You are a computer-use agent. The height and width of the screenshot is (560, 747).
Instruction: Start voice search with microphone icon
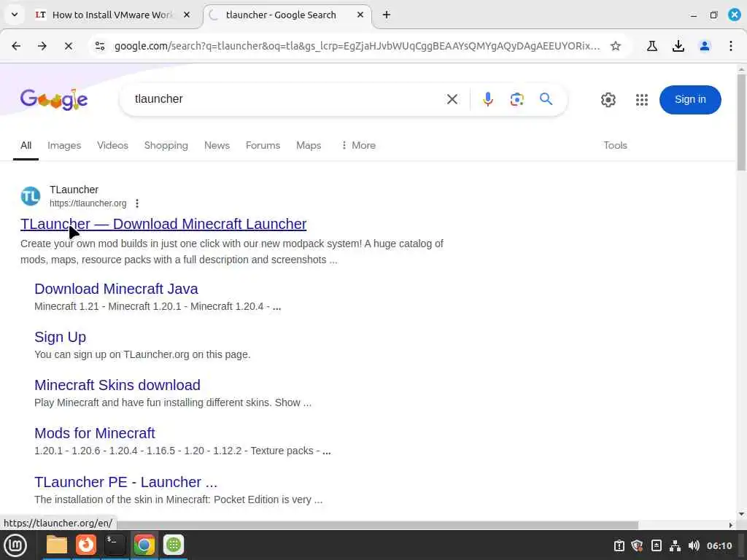[488, 99]
